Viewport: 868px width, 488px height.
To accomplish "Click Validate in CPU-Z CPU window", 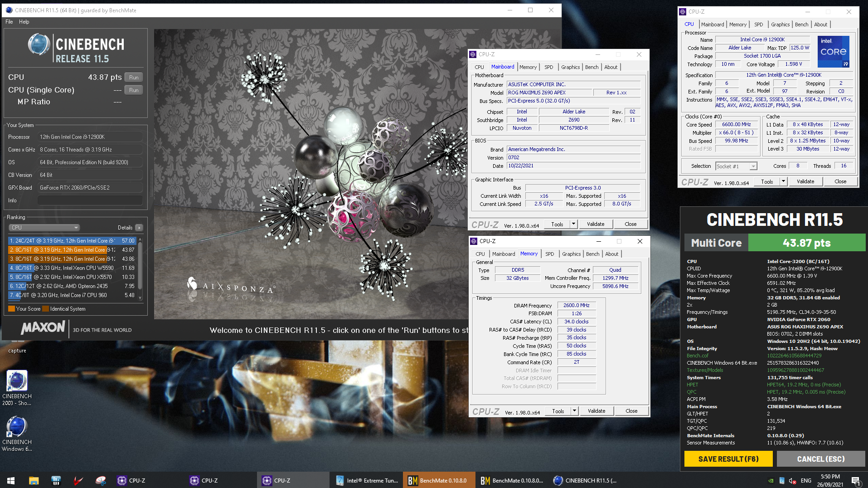I will click(x=805, y=181).
